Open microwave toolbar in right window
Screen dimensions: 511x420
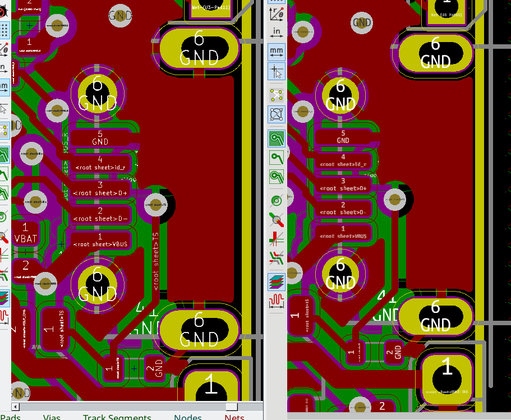[277, 301]
